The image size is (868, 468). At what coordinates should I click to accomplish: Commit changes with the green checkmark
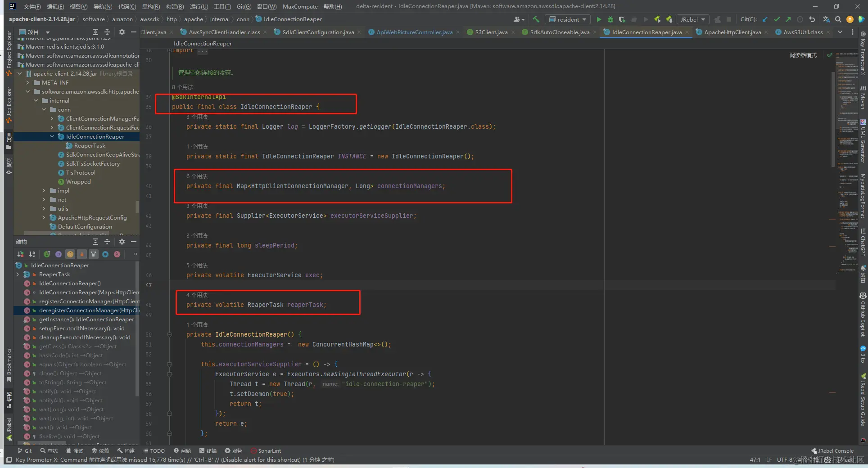point(777,19)
